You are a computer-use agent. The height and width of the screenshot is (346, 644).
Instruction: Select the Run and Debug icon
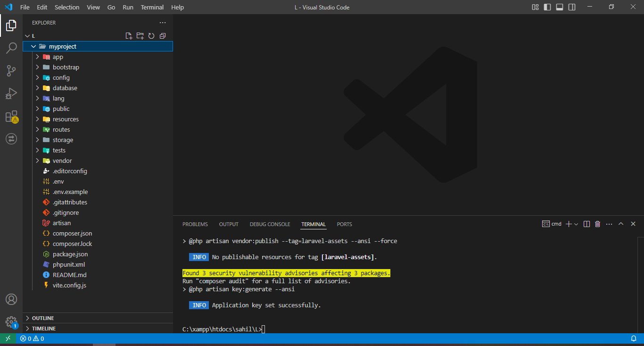click(11, 93)
